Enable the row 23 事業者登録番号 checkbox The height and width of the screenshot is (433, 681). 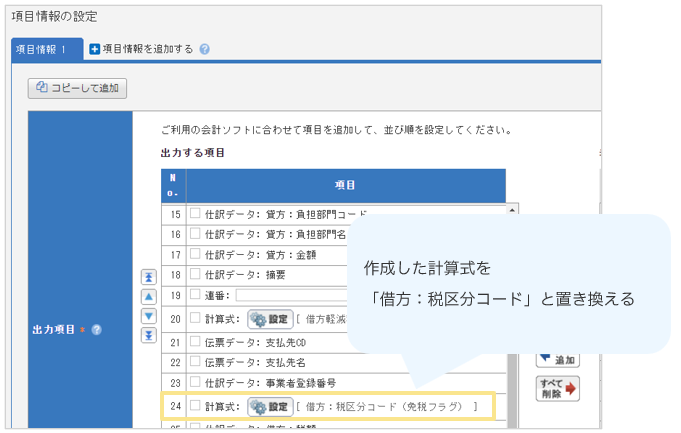pos(196,383)
